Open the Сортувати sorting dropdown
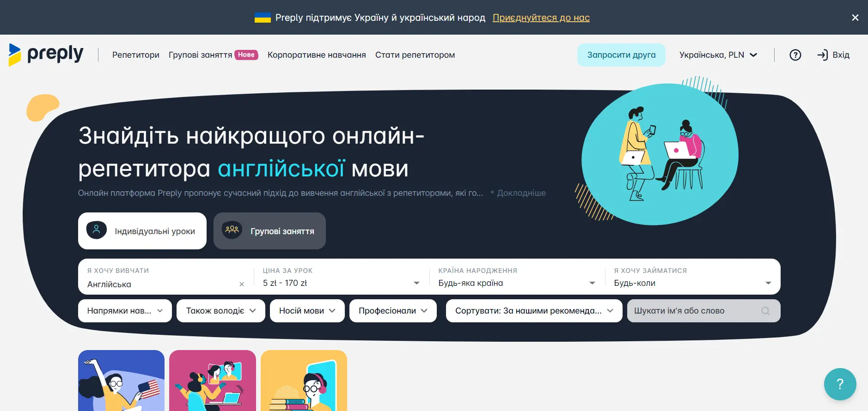 (x=534, y=311)
